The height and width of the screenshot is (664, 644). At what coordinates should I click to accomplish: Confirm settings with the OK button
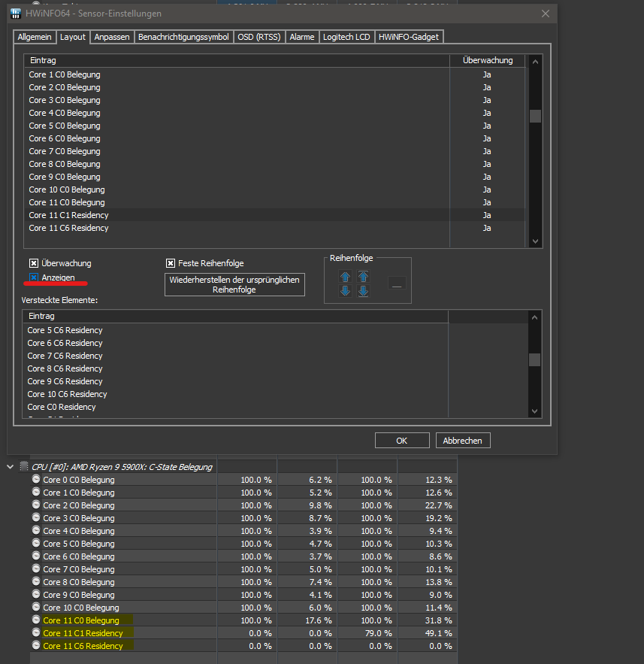[x=402, y=441]
